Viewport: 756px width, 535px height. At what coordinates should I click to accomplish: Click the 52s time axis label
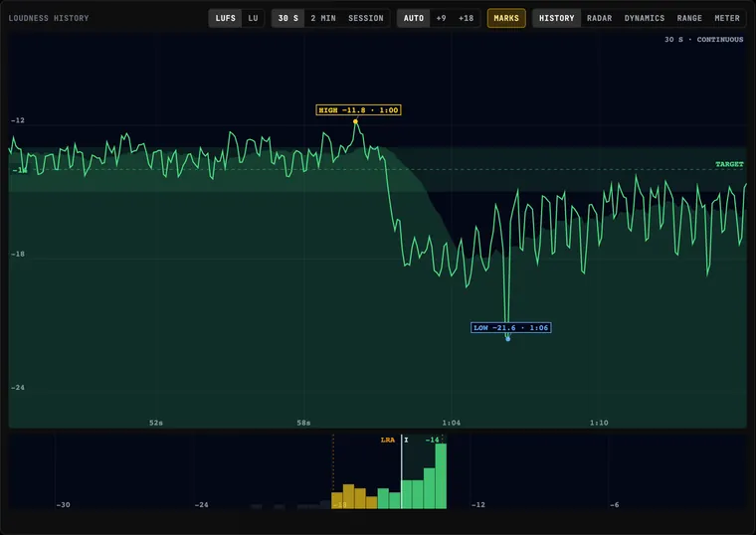click(156, 423)
